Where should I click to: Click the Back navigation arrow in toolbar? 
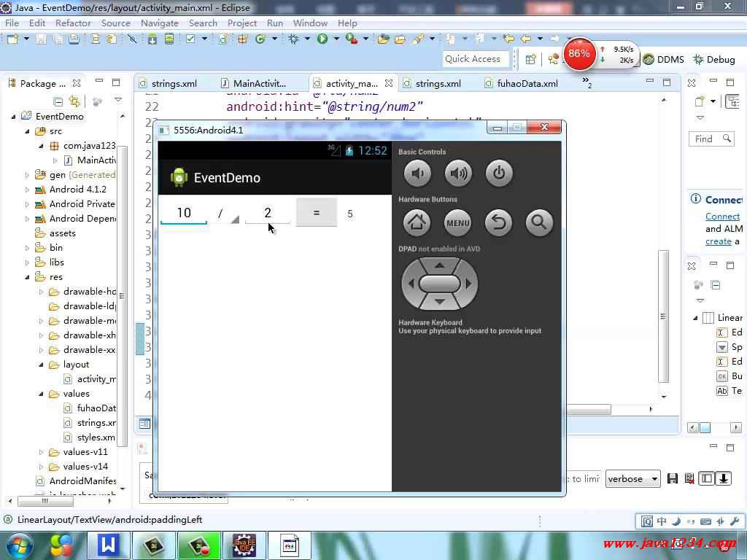(526, 39)
